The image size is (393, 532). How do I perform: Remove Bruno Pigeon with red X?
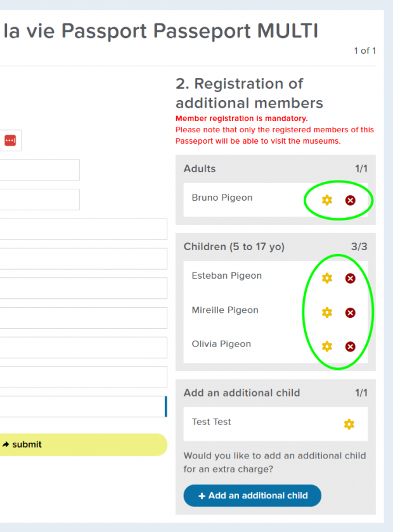350,200
